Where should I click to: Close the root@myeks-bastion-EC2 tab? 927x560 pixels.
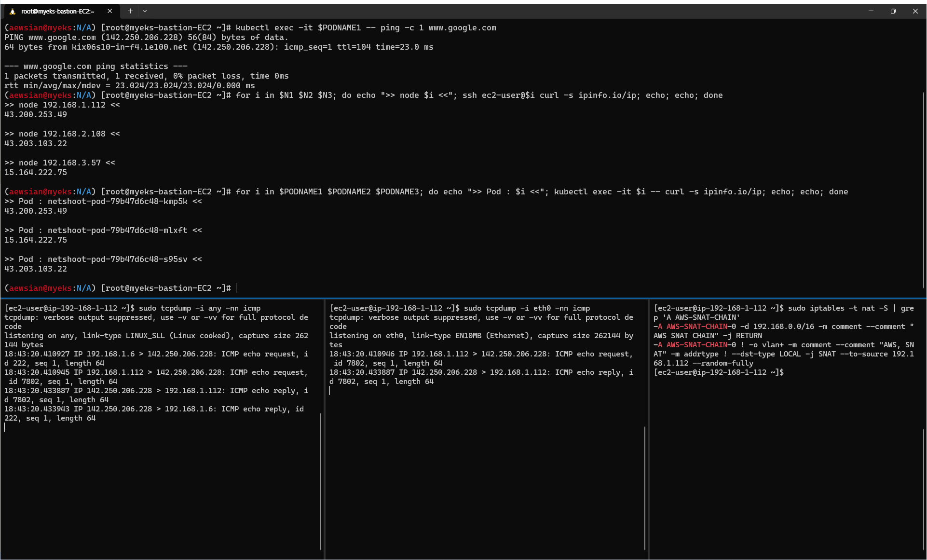pyautogui.click(x=109, y=11)
